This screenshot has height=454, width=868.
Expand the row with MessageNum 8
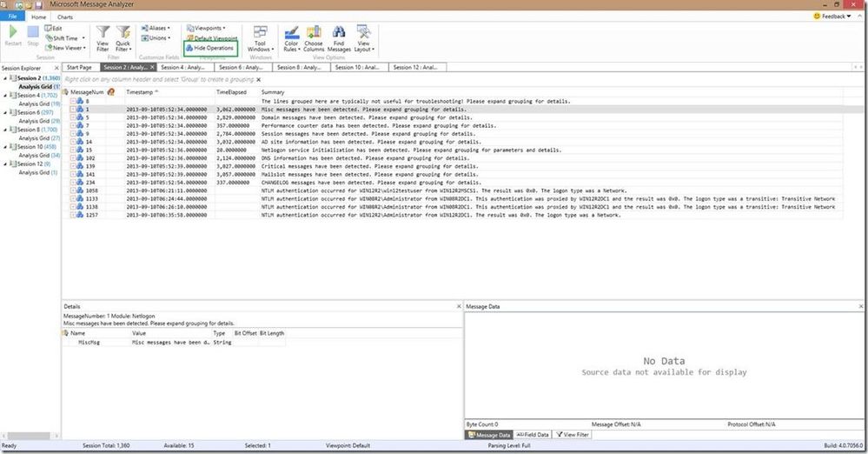click(x=73, y=102)
